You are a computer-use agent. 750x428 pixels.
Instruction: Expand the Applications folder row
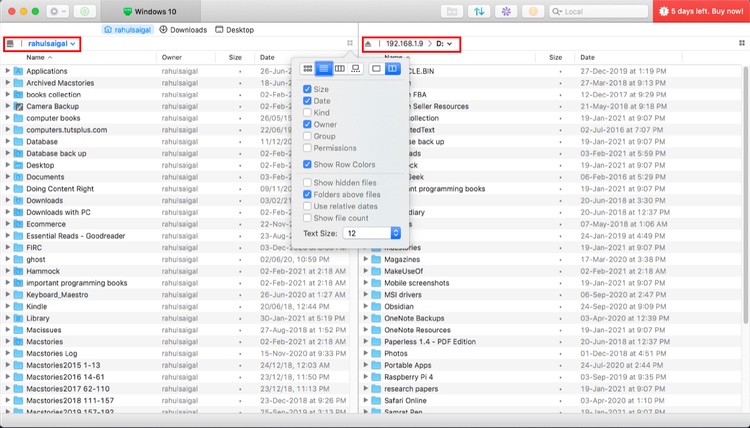click(8, 71)
